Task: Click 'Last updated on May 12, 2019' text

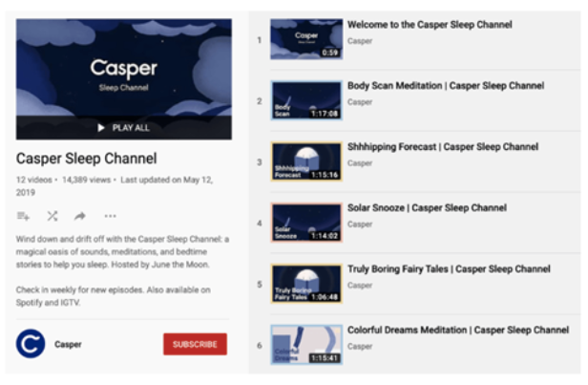Action: (115, 186)
